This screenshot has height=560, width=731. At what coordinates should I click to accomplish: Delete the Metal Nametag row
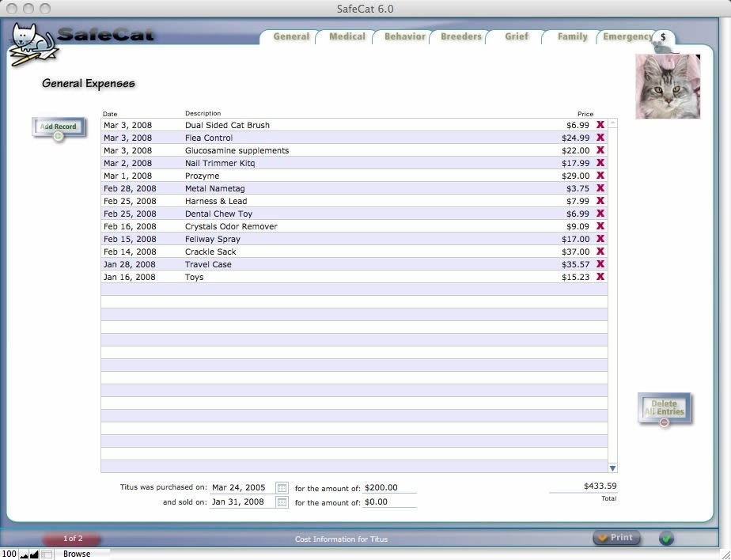click(x=600, y=188)
